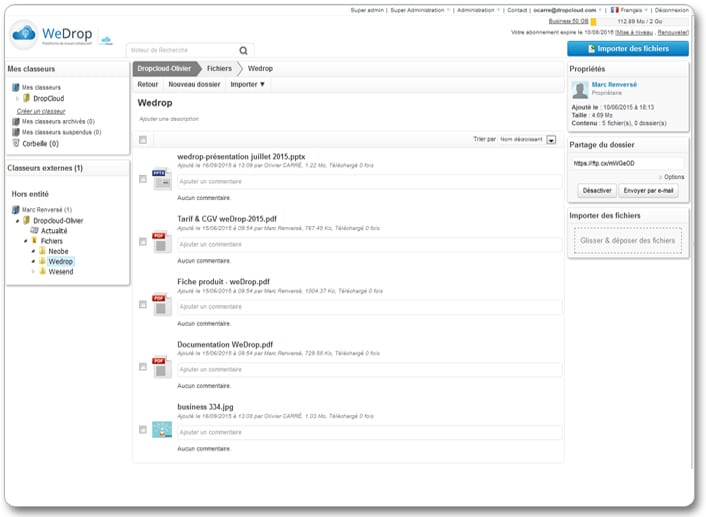Open the Super Administration dropdown
The image size is (706, 517).
pyautogui.click(x=420, y=10)
